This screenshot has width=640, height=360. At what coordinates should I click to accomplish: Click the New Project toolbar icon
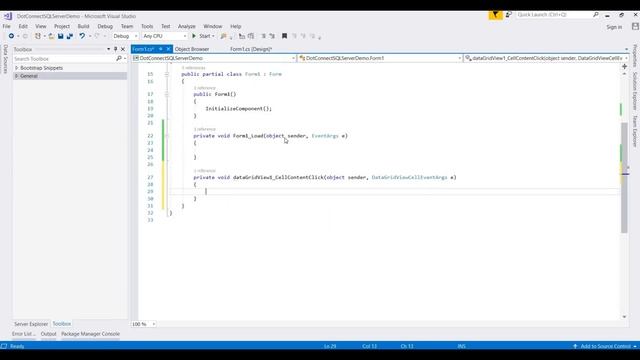(x=38, y=36)
